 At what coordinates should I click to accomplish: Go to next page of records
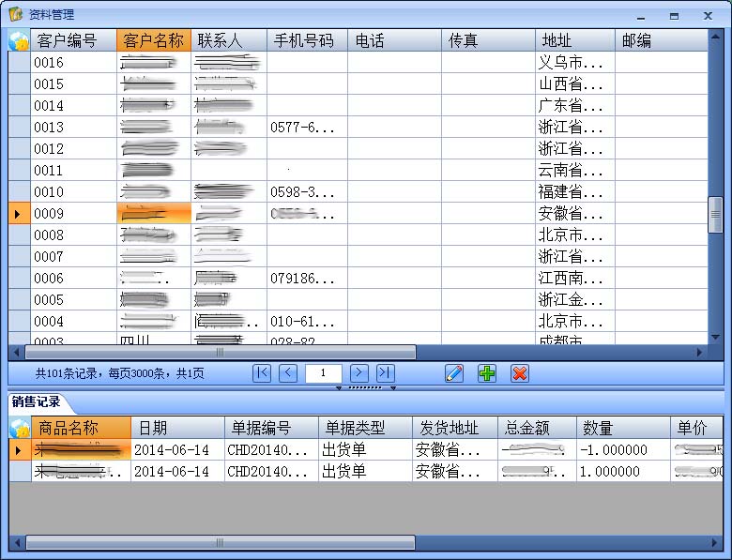(x=359, y=373)
